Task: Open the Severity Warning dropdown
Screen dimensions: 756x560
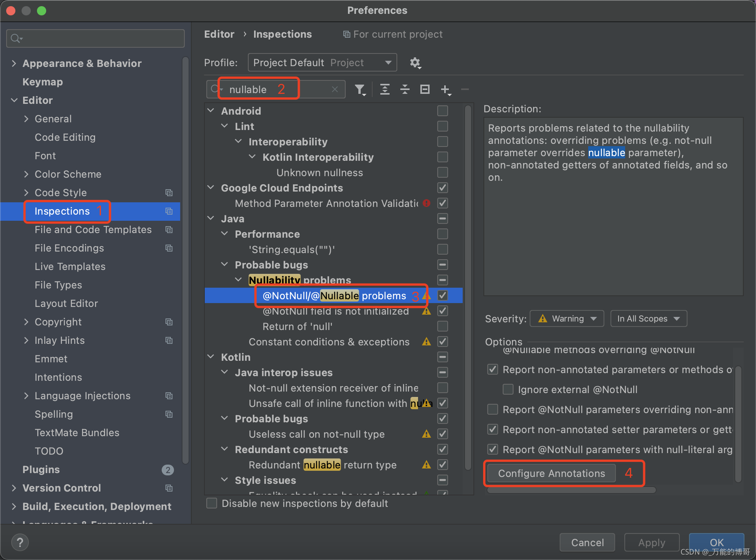Action: [x=566, y=318]
